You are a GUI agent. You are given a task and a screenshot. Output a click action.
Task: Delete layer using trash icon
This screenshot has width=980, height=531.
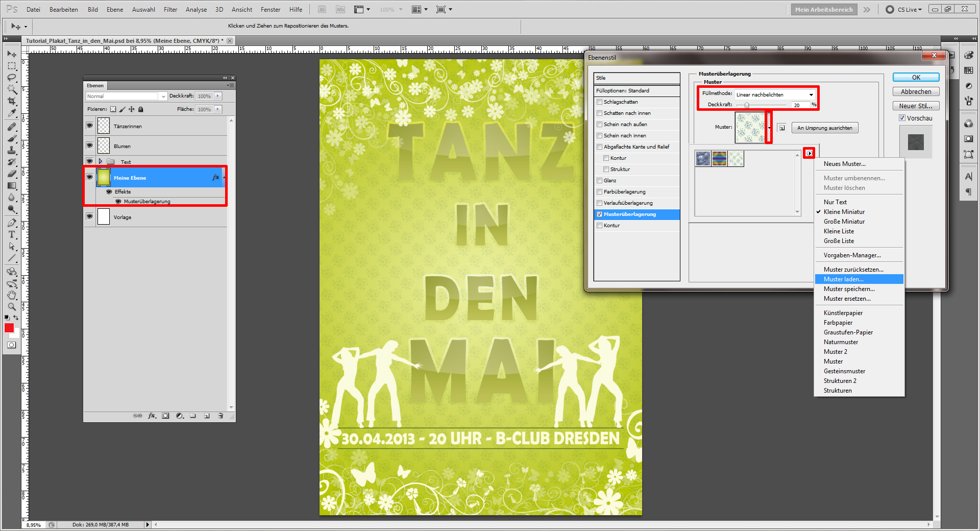click(x=221, y=416)
